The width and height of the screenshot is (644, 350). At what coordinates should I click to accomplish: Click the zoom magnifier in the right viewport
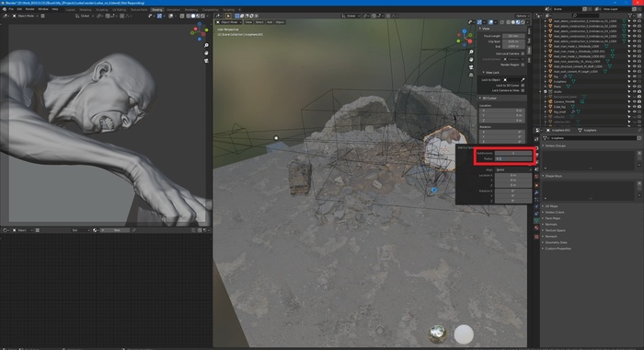(x=471, y=52)
